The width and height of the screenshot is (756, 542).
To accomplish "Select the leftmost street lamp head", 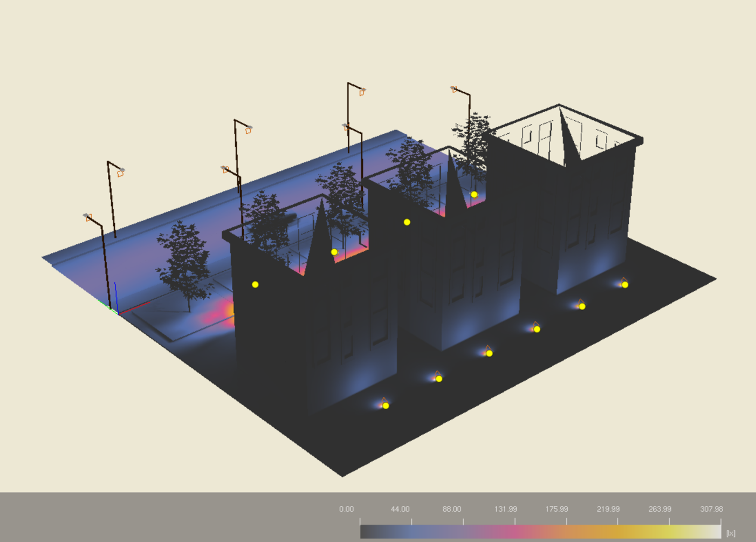I will pyautogui.click(x=87, y=217).
